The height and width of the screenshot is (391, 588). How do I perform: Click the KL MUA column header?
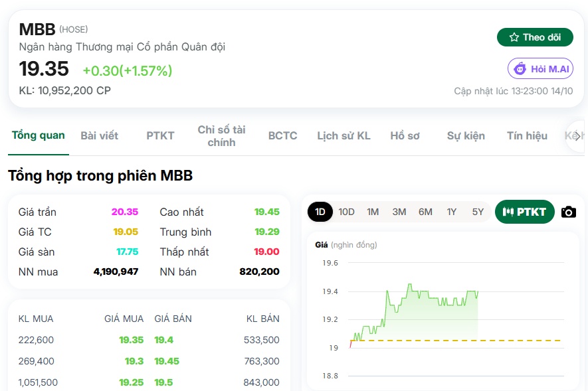[36, 319]
